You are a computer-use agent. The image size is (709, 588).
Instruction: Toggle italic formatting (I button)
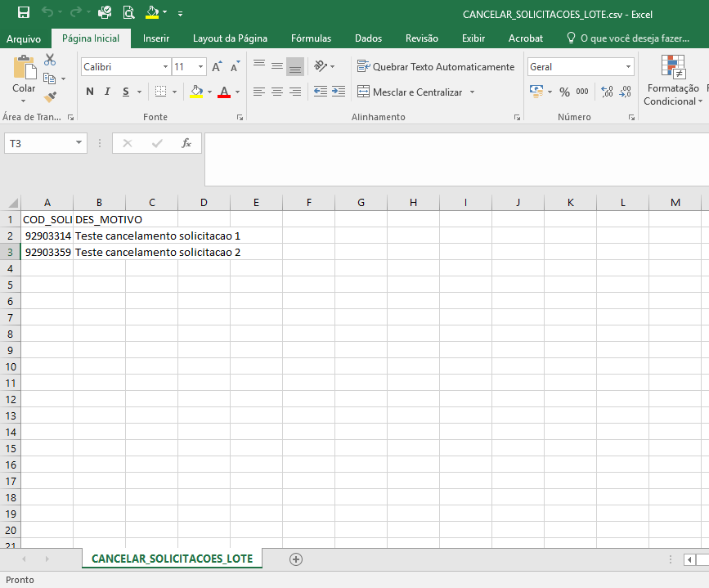pos(108,92)
